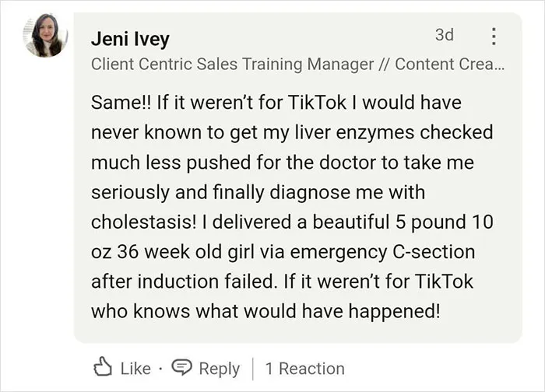Click the Client Centric Sales Training Manager headline
This screenshot has width=545, height=392.
233,65
